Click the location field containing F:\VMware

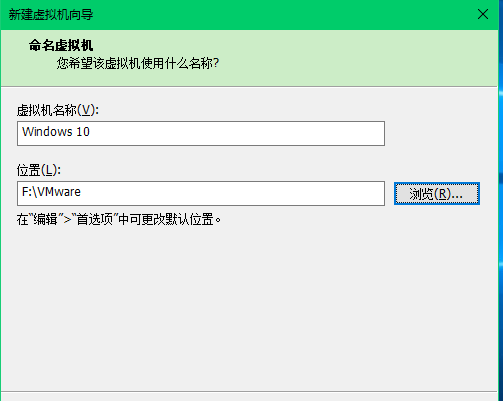click(201, 193)
